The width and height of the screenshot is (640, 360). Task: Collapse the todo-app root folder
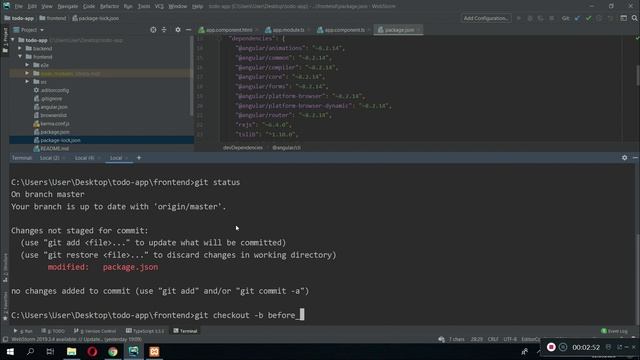tap(13, 40)
